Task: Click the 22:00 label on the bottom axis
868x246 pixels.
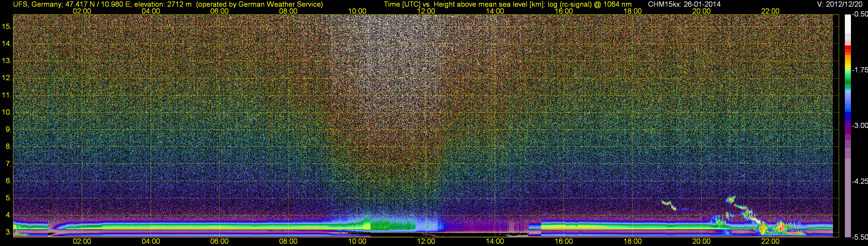Action: 770,241
